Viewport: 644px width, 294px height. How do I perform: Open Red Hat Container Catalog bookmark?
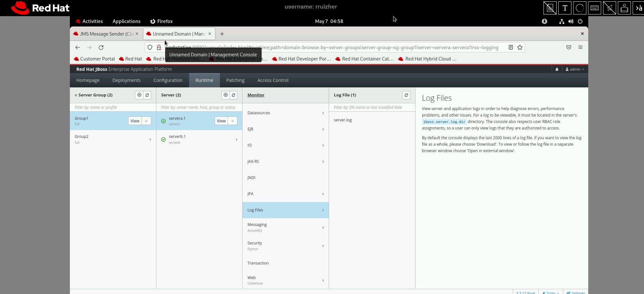click(x=365, y=59)
